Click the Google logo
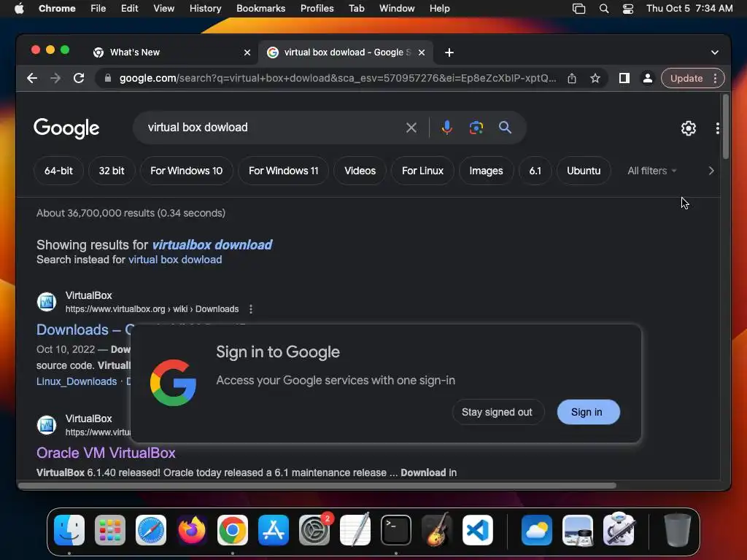Screen dimensions: 747x560 66,128
